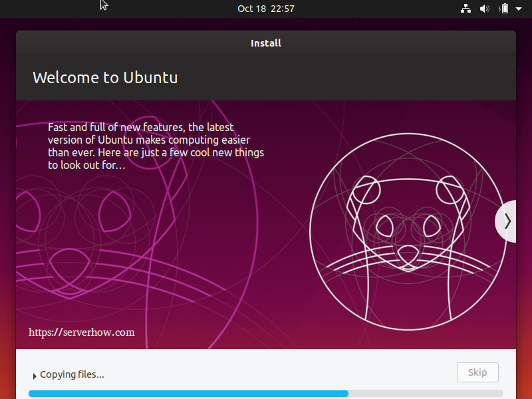
Task: Open the clock showing Oct 18 22:57
Action: pos(266,9)
